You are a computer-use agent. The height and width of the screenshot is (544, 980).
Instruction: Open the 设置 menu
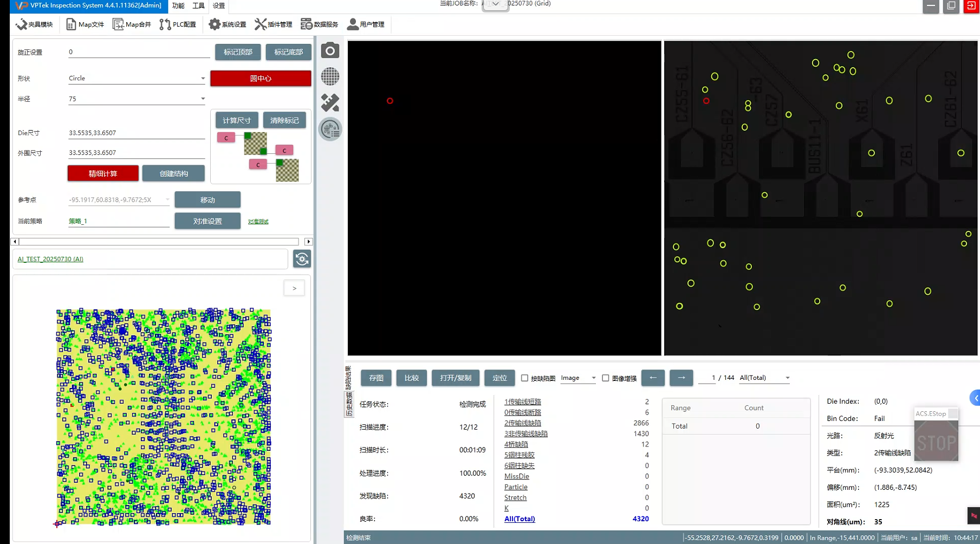[218, 5]
